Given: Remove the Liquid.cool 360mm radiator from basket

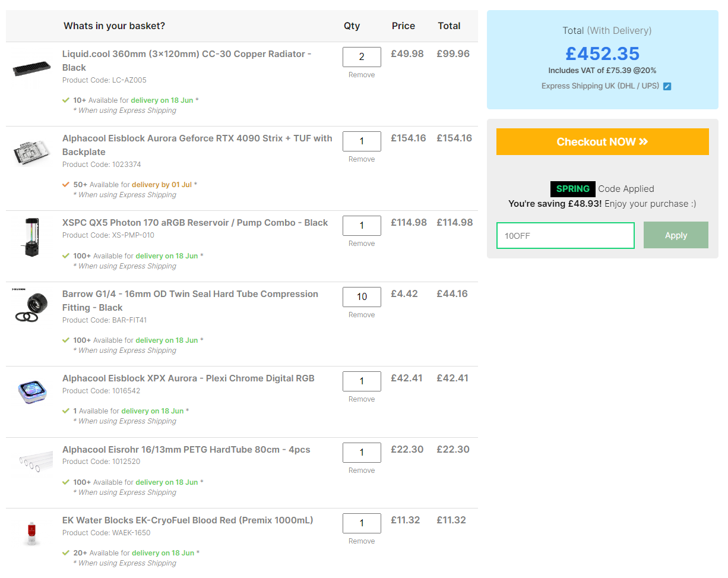Looking at the screenshot, I should pyautogui.click(x=362, y=75).
